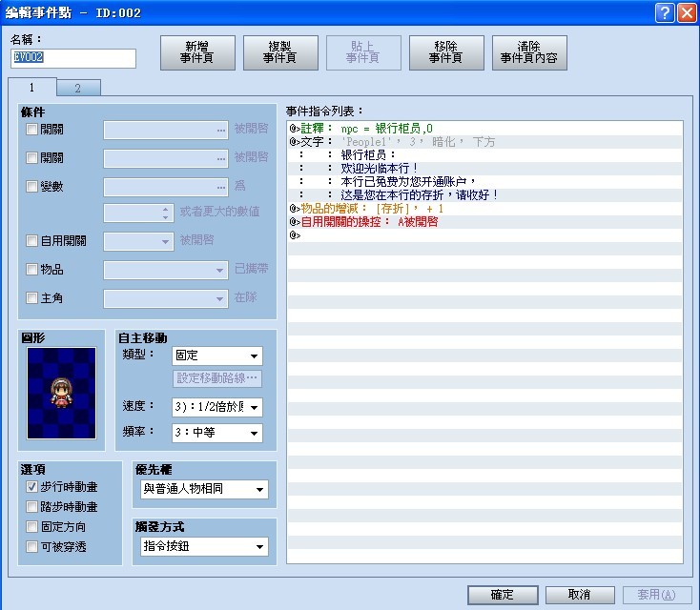This screenshot has height=610, width=700.
Task: Select the 物品的增減 [存折] + 1 command
Action: [484, 209]
